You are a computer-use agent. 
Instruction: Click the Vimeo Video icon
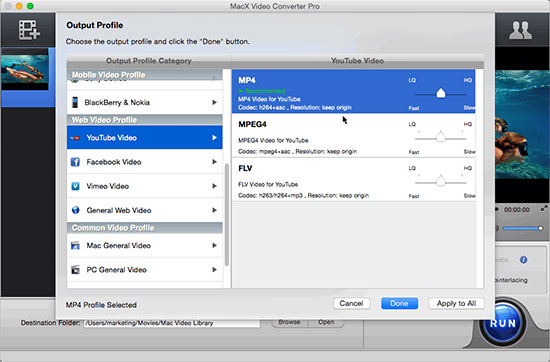75,186
